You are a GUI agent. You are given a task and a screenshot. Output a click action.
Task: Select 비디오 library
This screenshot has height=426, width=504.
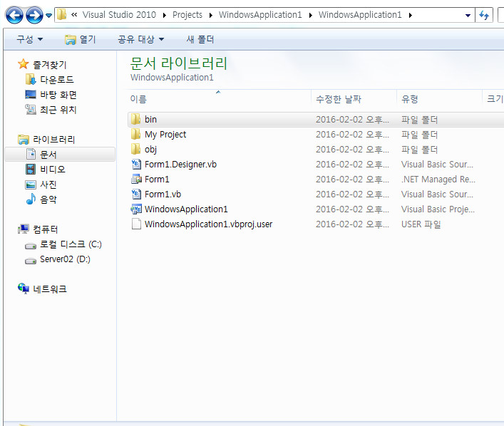[52, 170]
